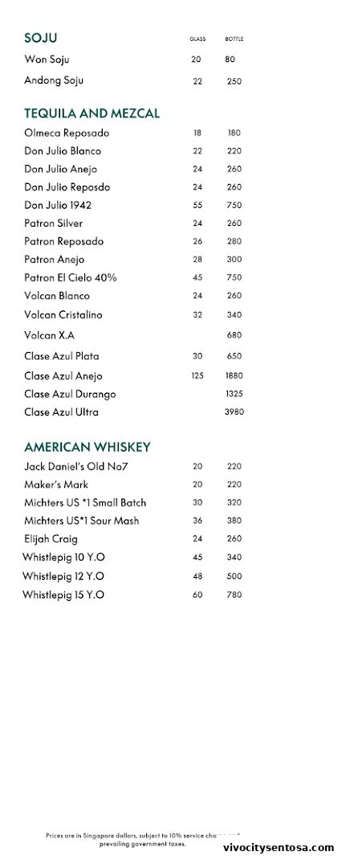Select Jack Daniel's Old No7 item
Viewport: 350px width, 868px height.
[x=75, y=467]
